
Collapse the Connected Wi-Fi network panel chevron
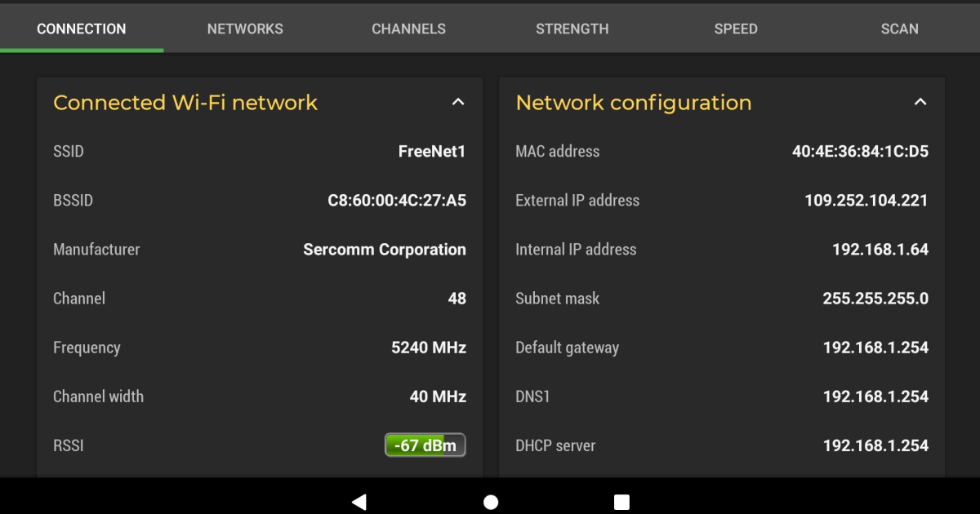pos(458,101)
